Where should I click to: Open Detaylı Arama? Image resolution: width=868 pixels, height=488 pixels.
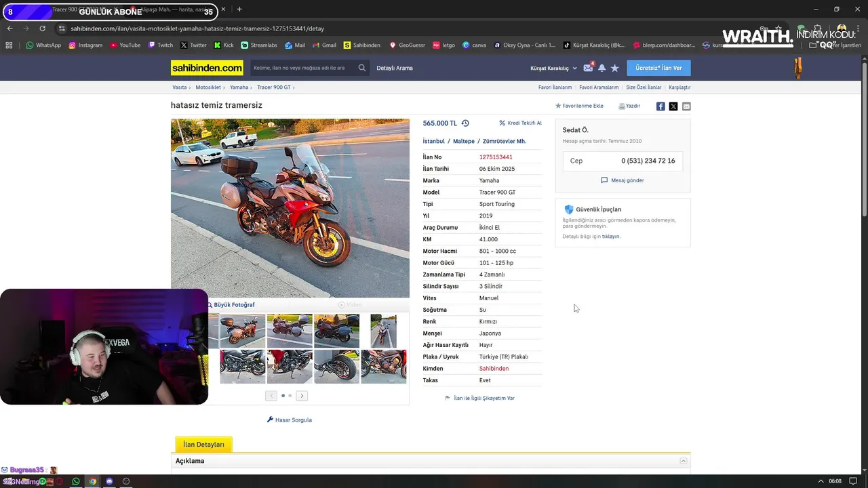click(395, 68)
